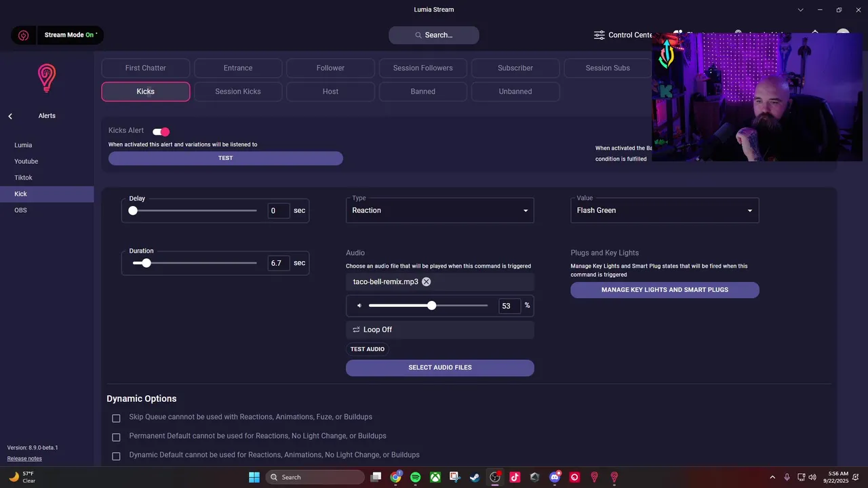Check the Permanent Default option
Viewport: 868px width, 488px height.
pos(116,437)
